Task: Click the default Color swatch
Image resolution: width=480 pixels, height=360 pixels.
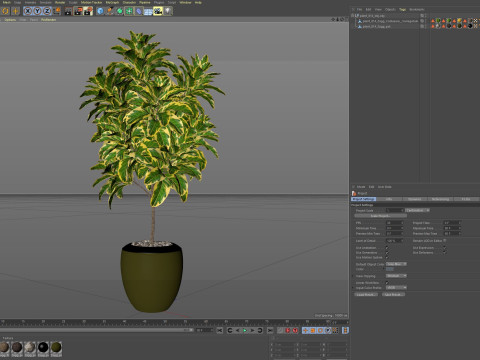Action: coord(390,269)
